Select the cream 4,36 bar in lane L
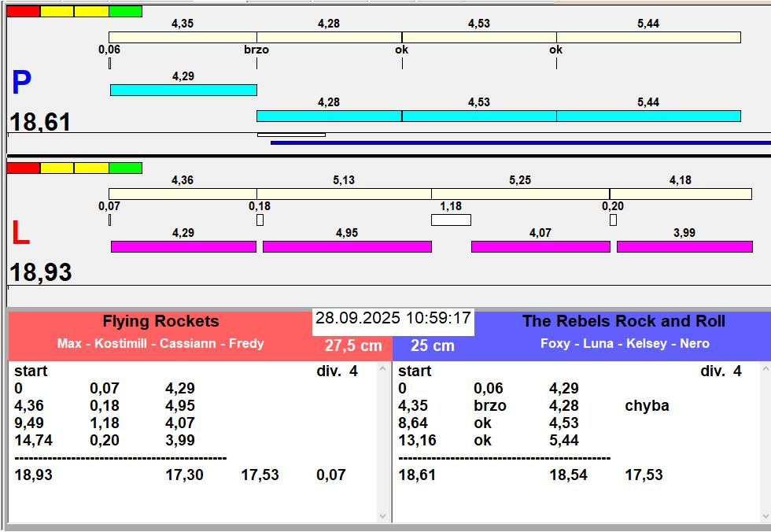Image resolution: width=771 pixels, height=532 pixels. tap(183, 194)
